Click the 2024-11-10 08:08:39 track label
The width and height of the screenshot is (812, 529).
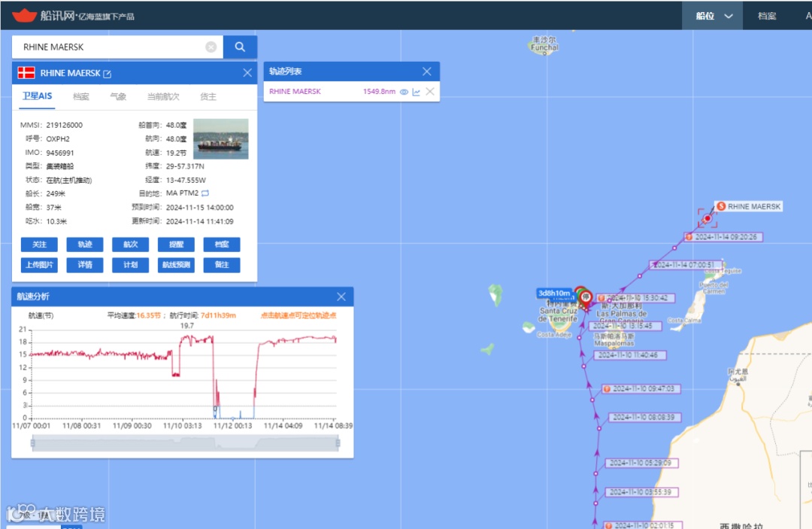point(644,417)
